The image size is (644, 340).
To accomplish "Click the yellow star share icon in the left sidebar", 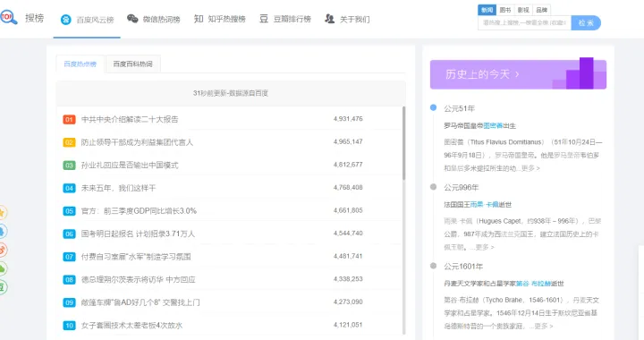I will 3,212.
